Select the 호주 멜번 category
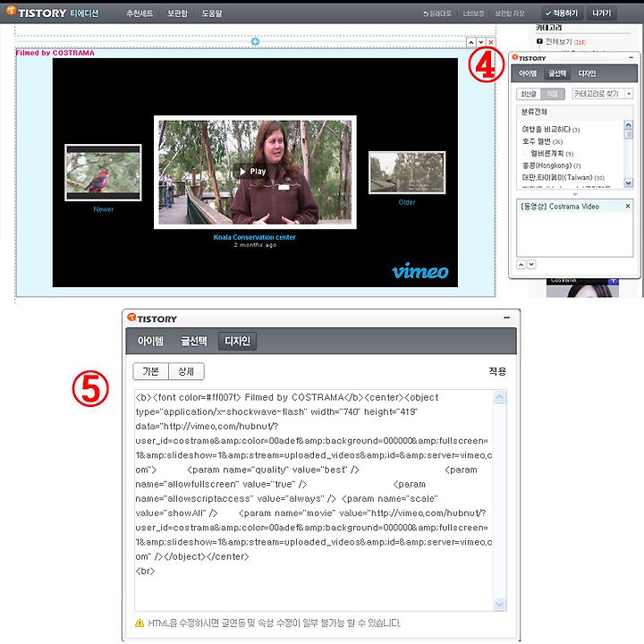 point(542,141)
